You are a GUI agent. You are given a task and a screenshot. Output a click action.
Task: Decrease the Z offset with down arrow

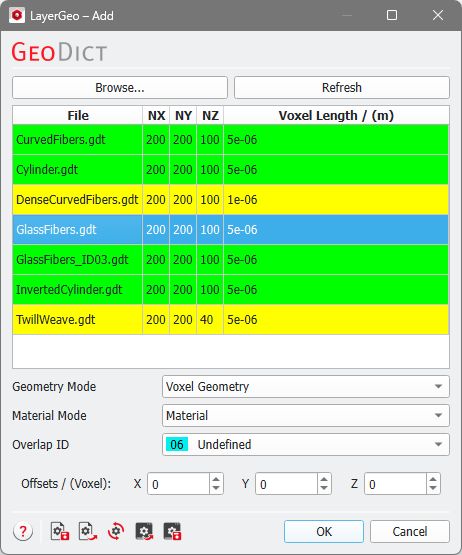pos(433,489)
